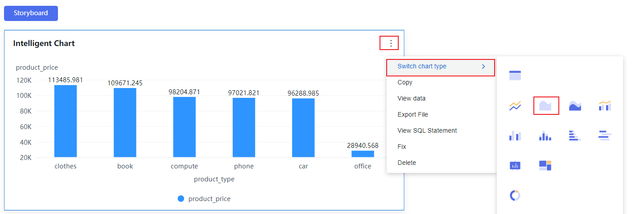Click the phone bar in the chart
The height and width of the screenshot is (214, 644).
[x=244, y=127]
